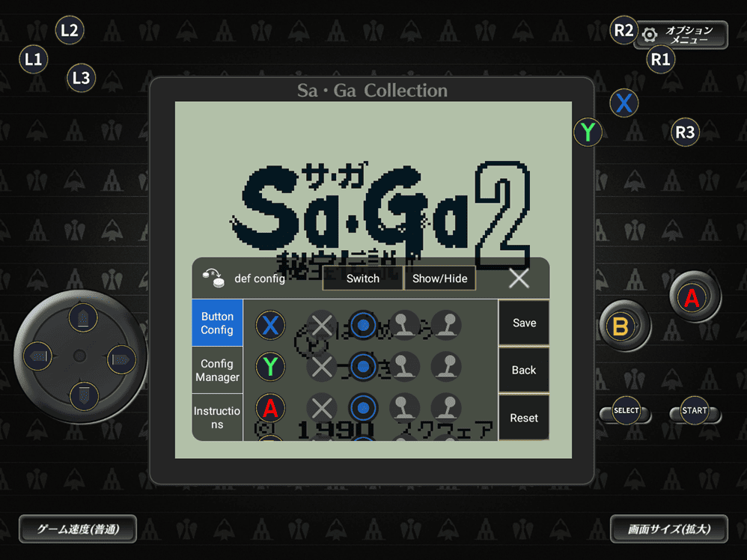Set Y row to second joystick option

pyautogui.click(x=446, y=367)
